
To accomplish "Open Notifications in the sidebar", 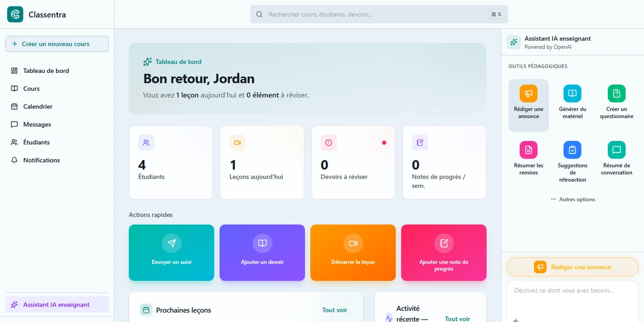I will (x=57, y=160).
